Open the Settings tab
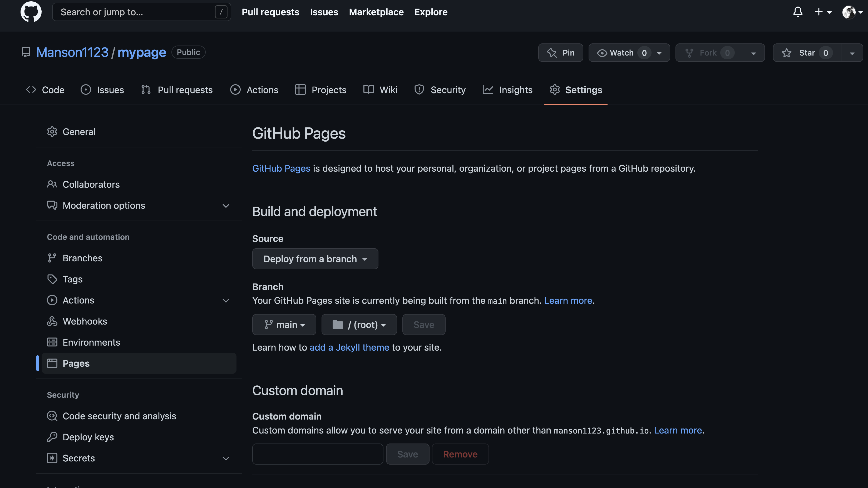868x488 pixels. click(576, 89)
